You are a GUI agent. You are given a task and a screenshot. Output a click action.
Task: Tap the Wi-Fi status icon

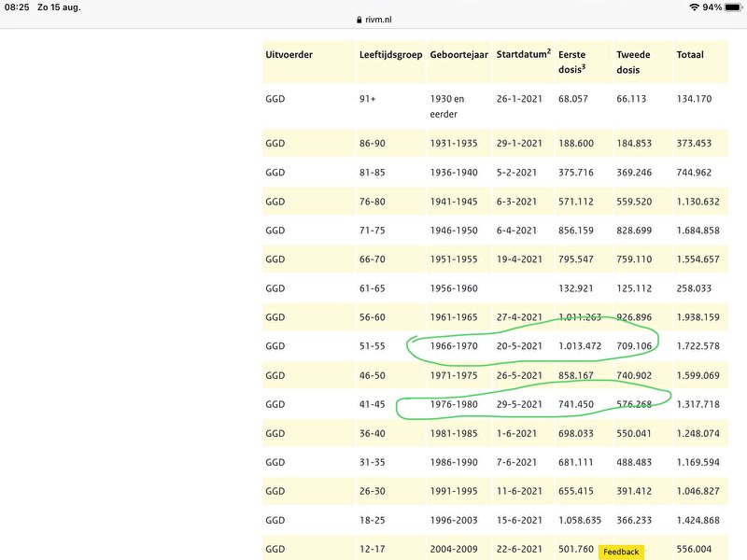click(x=694, y=7)
